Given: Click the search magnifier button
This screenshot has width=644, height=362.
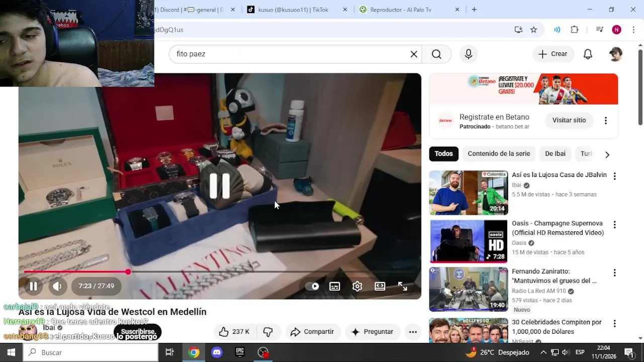Looking at the screenshot, I should click(437, 54).
